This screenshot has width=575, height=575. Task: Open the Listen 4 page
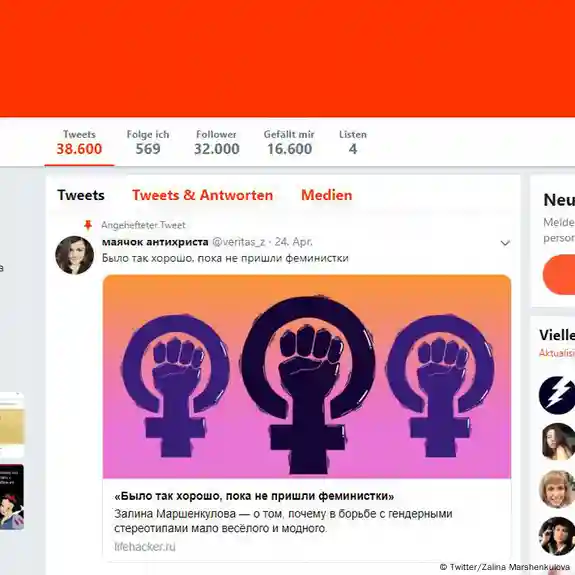353,143
